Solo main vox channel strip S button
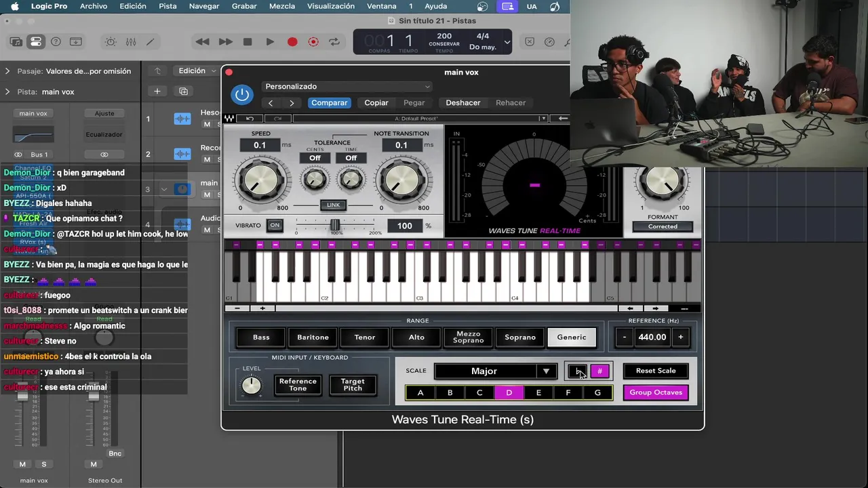Screen dimensions: 868x488 [x=44, y=464]
